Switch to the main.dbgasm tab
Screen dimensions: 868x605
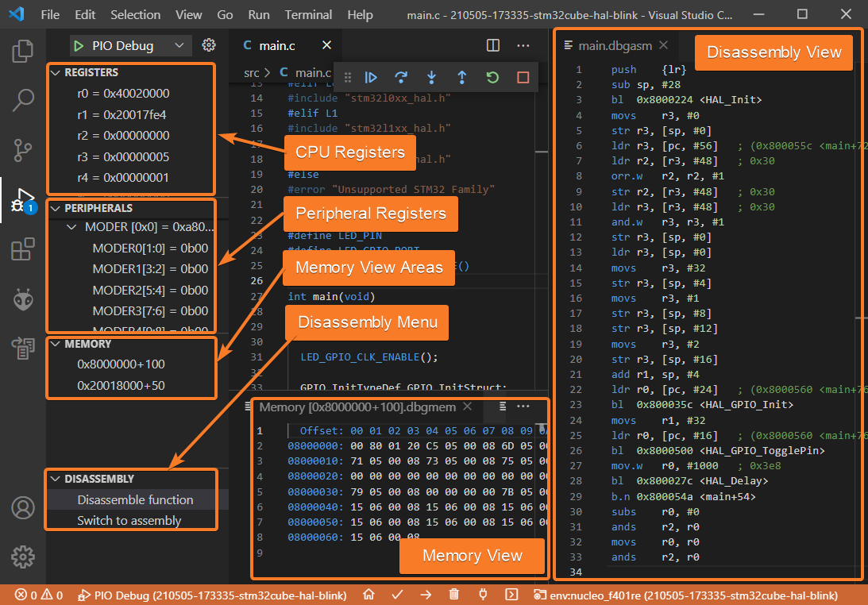(x=615, y=45)
